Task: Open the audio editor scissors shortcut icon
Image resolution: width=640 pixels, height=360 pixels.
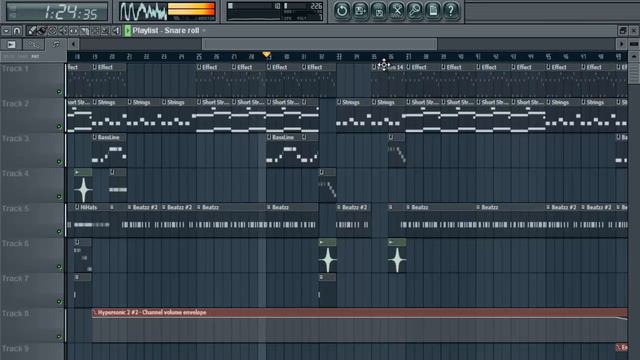Action: pyautogui.click(x=397, y=11)
